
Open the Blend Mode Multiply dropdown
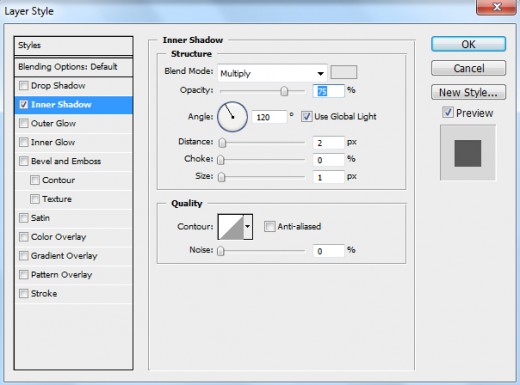(272, 73)
